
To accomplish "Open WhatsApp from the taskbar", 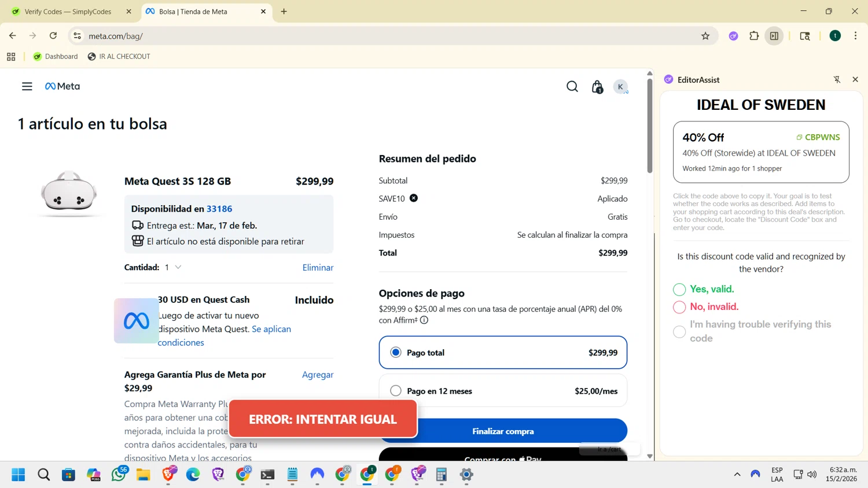I will click(x=119, y=475).
